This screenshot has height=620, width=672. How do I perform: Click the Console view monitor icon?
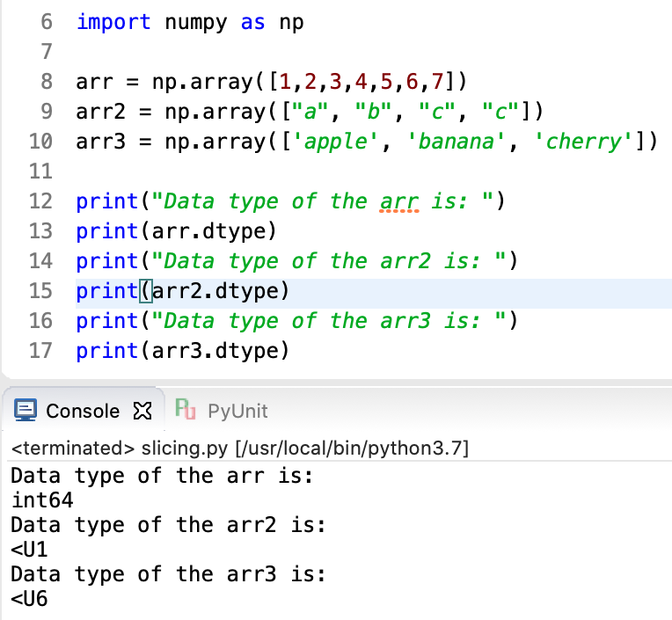click(x=26, y=411)
